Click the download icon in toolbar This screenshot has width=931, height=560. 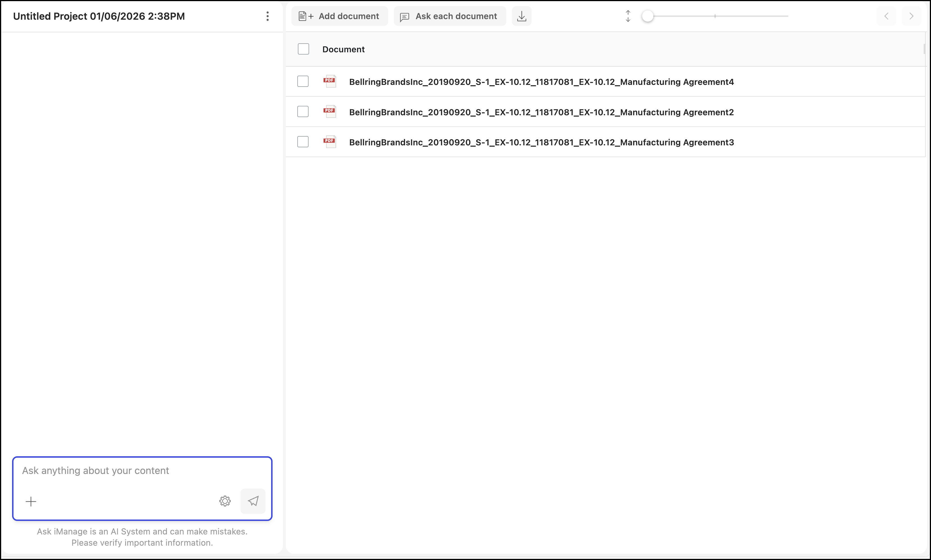pos(521,16)
